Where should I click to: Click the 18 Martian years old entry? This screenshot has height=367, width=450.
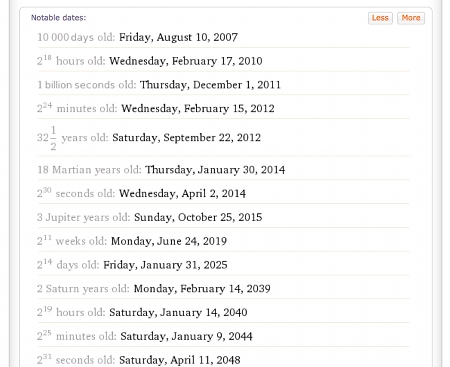click(223, 170)
